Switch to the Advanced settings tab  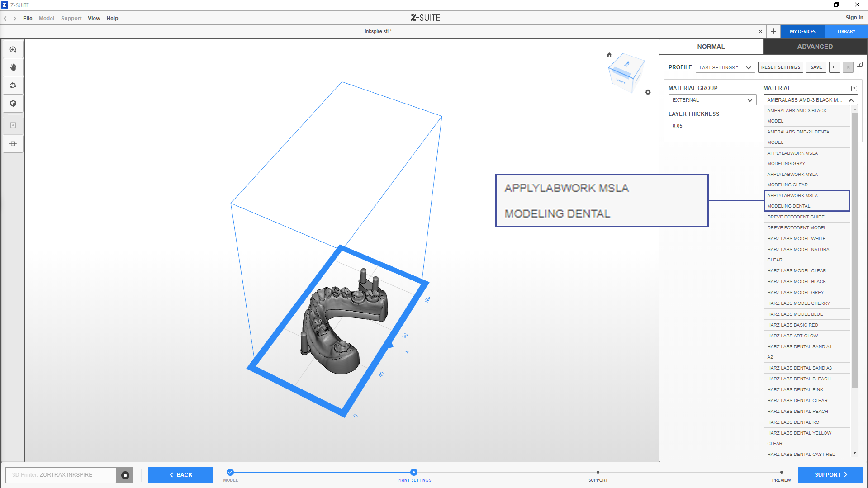tap(815, 47)
